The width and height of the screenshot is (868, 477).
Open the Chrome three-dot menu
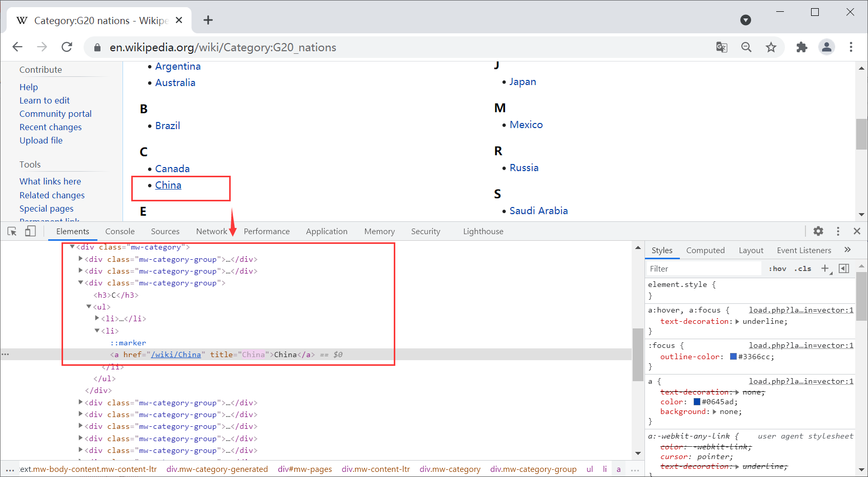coord(851,47)
